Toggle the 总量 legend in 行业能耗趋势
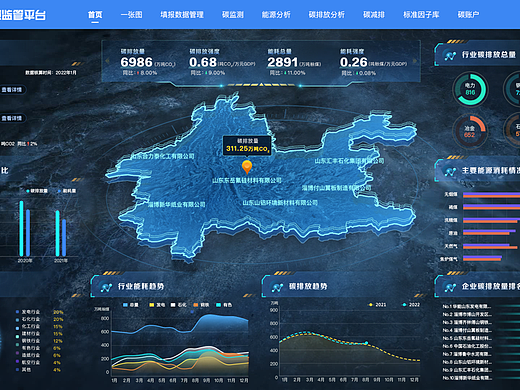This screenshot has height=390, width=520. [x=131, y=305]
